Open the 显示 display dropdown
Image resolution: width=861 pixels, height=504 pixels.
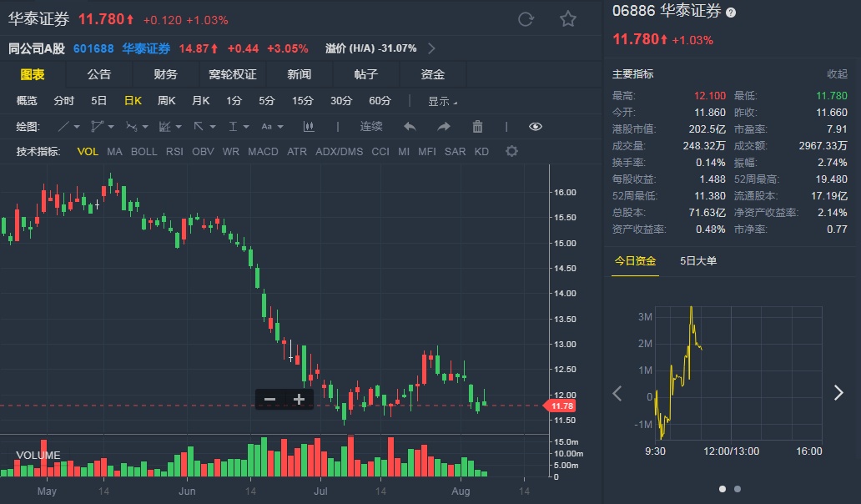tap(442, 101)
